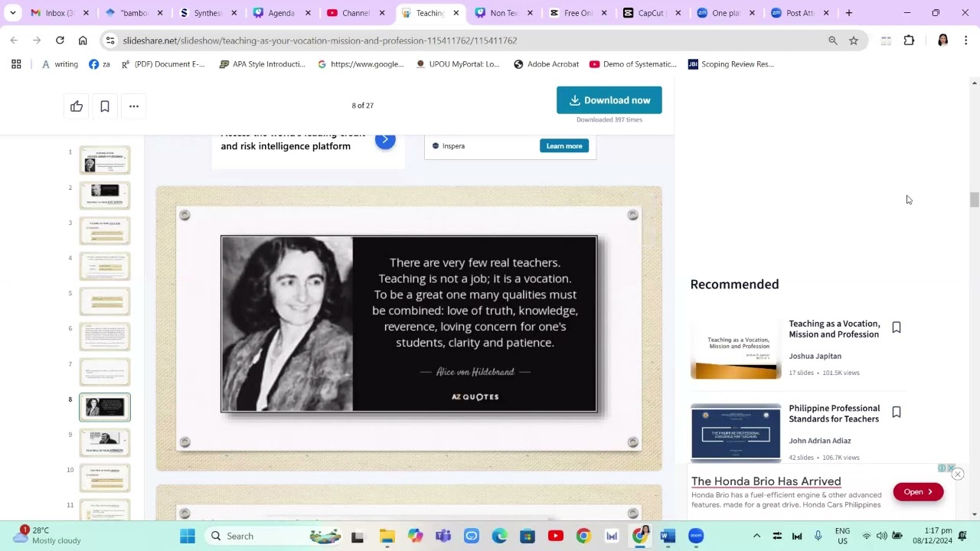Like the slideshow with thumbs-up icon
Viewport: 980px width, 551px height.
coord(77,106)
